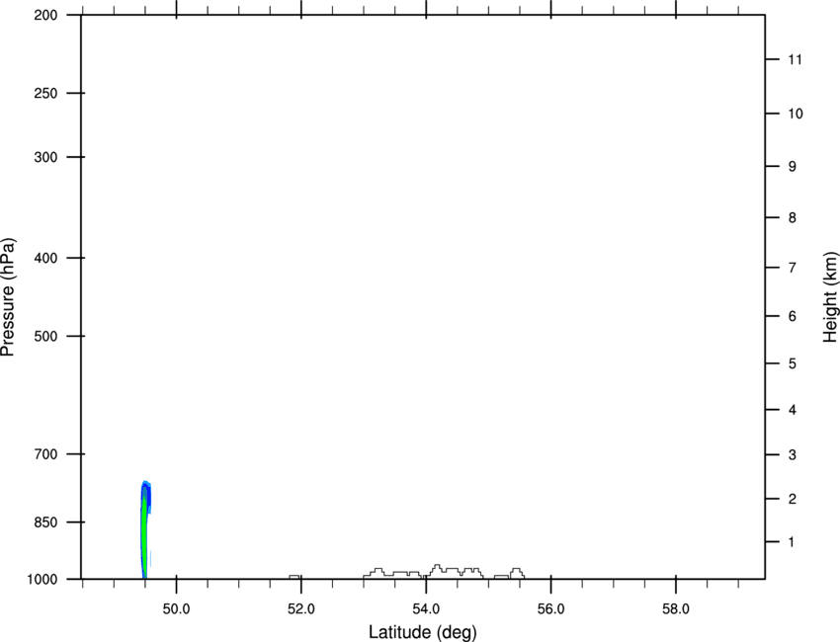Viewport: 840px width, 642px height.
Task: Click the blue top of the plume
Action: (x=145, y=488)
